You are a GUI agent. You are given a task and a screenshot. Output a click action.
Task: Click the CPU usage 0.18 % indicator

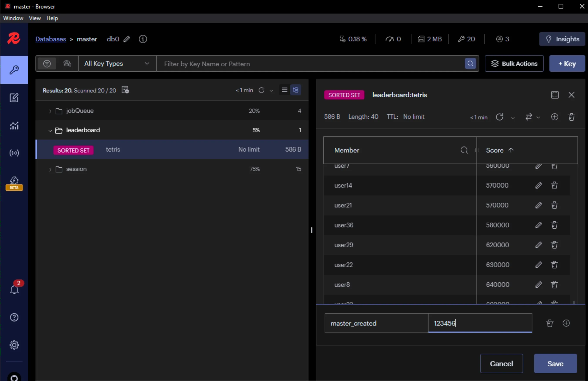pyautogui.click(x=353, y=39)
